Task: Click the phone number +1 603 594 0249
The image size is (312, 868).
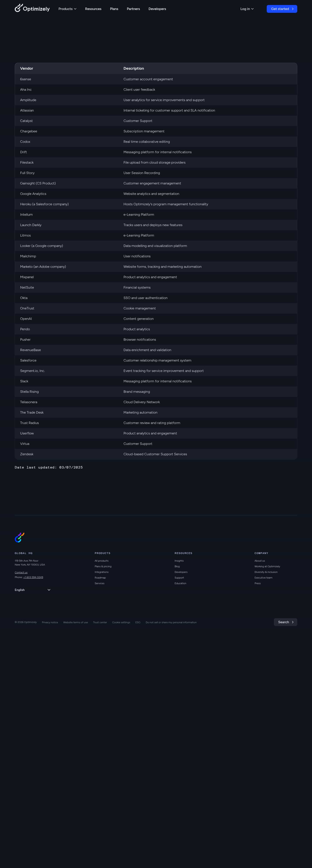Action: 33,577
